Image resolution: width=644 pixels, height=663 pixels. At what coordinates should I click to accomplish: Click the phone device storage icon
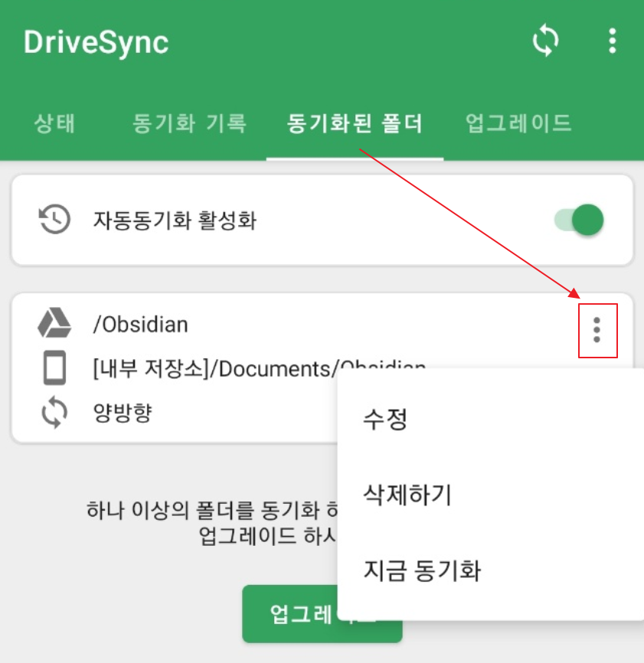(54, 367)
